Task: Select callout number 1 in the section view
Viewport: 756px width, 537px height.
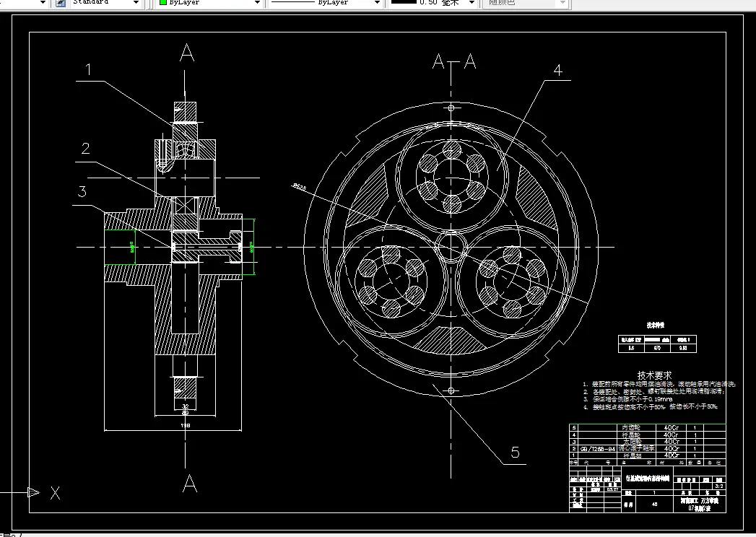Action: 88,69
